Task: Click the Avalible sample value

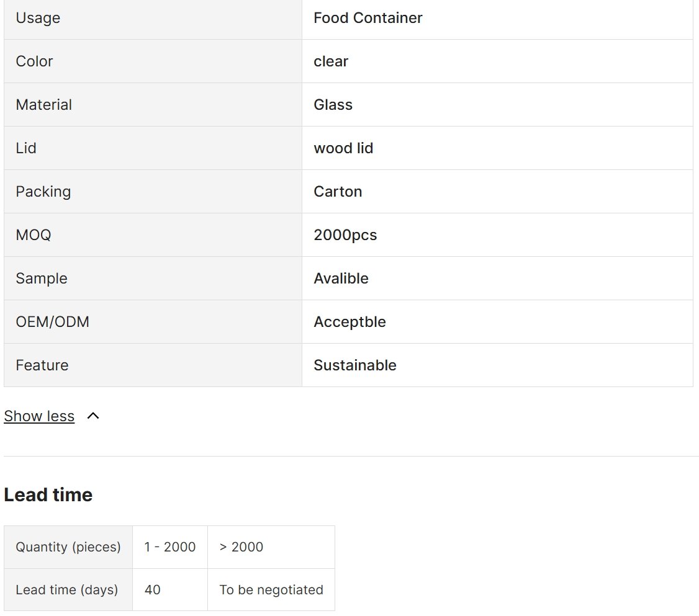Action: click(341, 279)
